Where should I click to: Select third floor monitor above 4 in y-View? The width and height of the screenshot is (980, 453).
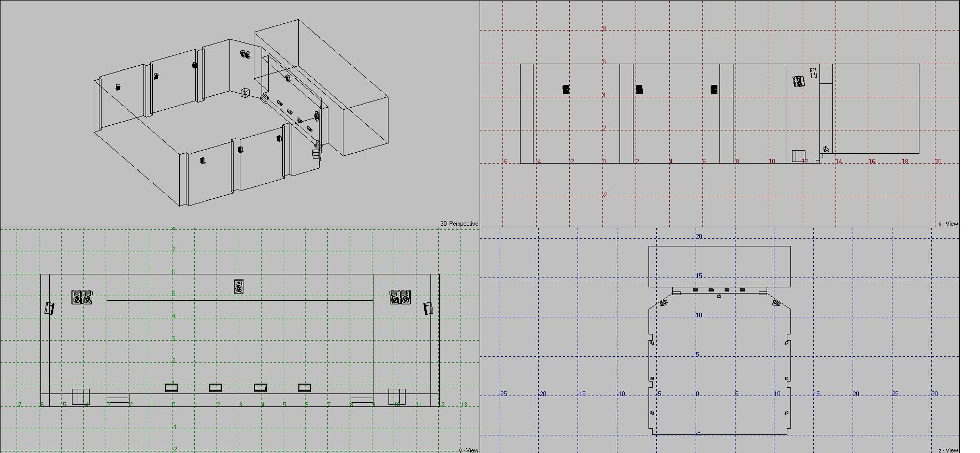click(x=261, y=387)
